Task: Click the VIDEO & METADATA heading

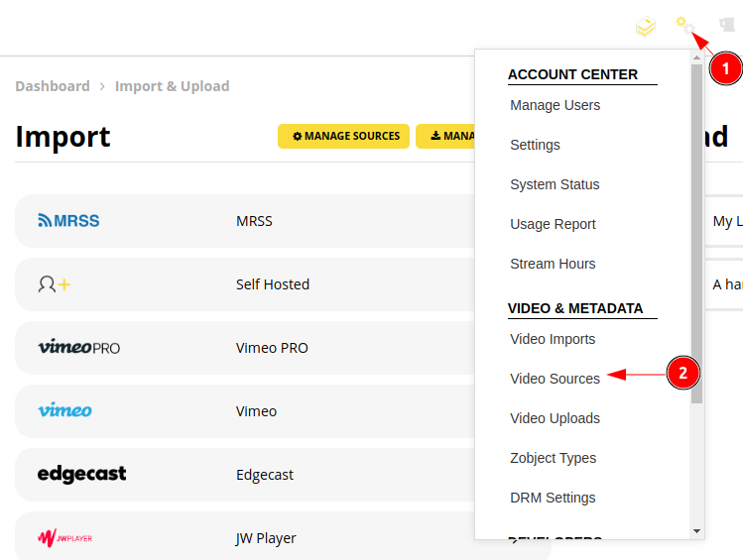Action: coord(575,308)
